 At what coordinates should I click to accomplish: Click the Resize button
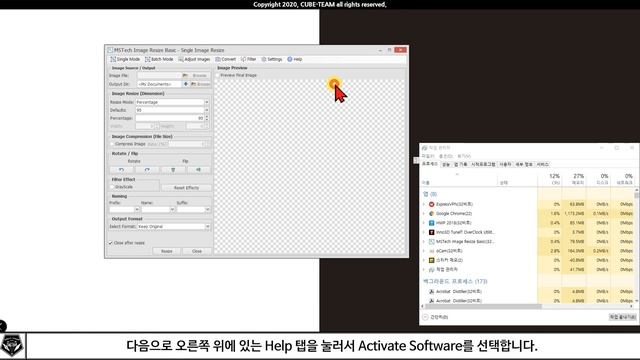click(167, 251)
